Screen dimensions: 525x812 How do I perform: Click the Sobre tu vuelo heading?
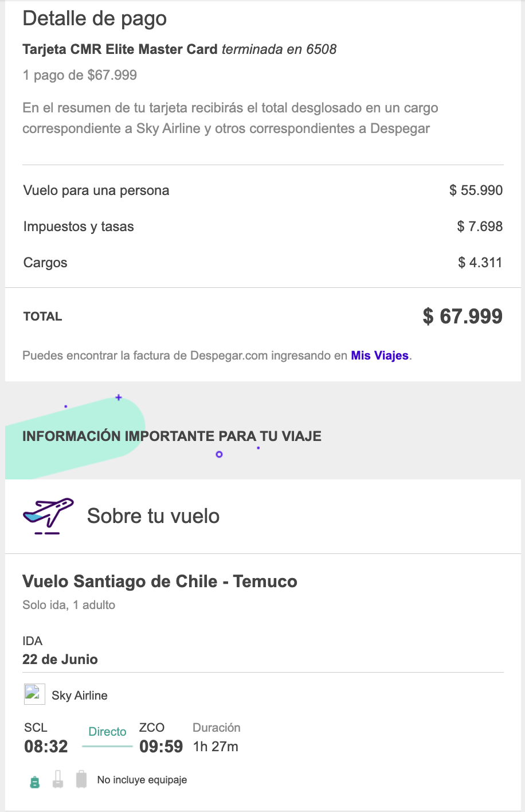pos(153,516)
